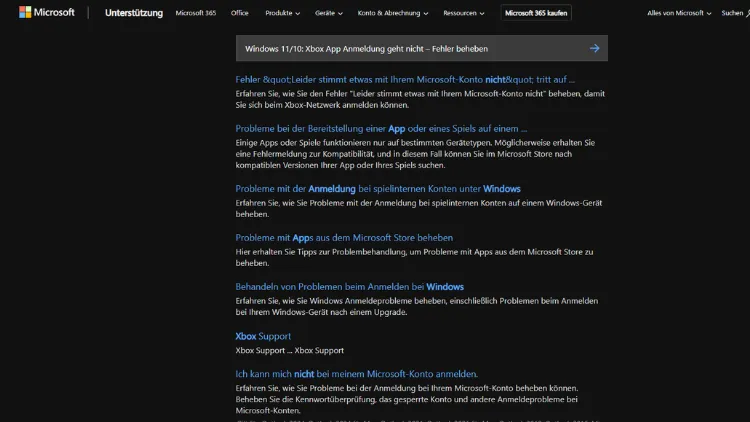Open the Microsoft 365 menu item

tap(196, 13)
